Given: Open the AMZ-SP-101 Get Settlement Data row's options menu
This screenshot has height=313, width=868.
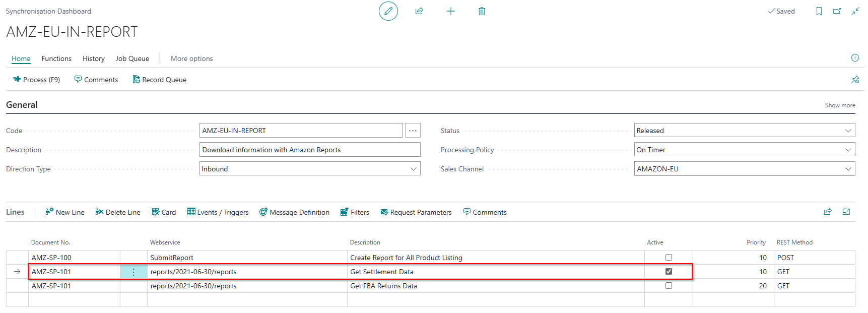Looking at the screenshot, I should click(133, 272).
